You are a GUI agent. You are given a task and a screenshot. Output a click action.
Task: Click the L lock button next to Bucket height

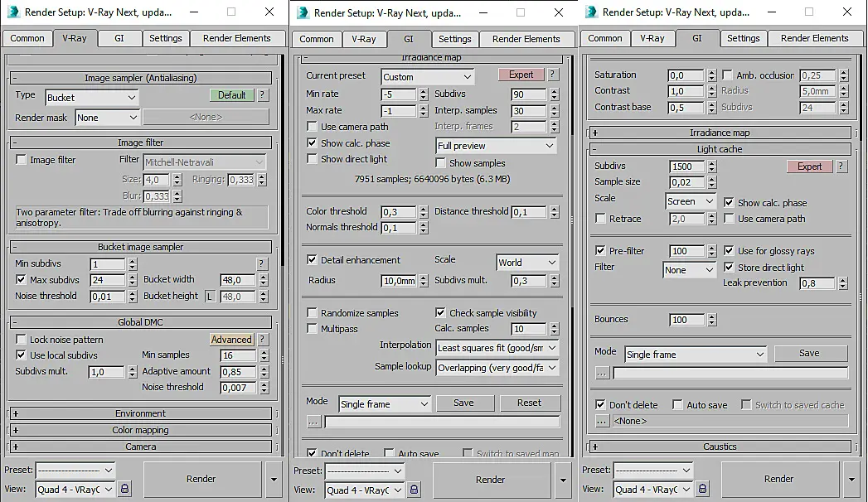click(210, 297)
